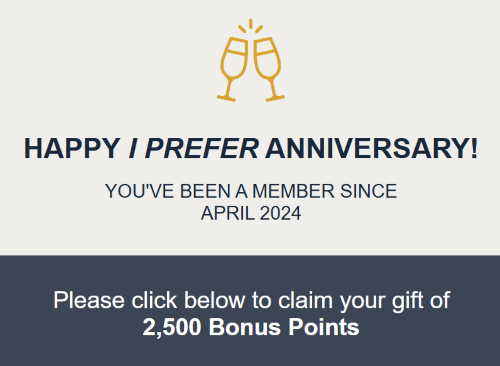This screenshot has width=500, height=366.
Task: Click the Please click below sentence
Action: click(252, 301)
